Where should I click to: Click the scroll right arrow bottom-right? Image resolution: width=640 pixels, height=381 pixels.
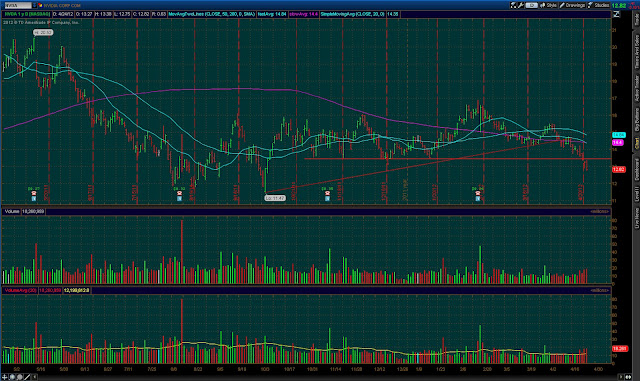(x=629, y=377)
